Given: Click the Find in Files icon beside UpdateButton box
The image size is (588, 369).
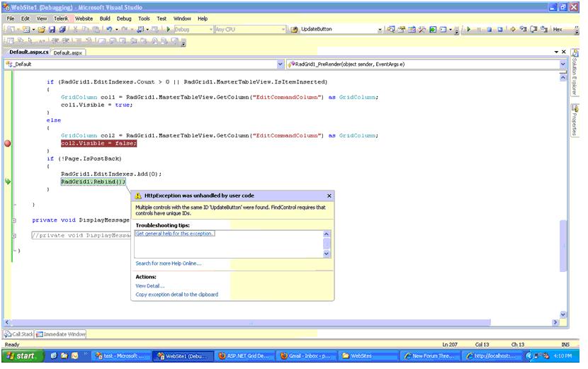Looking at the screenshot, I should 295,29.
